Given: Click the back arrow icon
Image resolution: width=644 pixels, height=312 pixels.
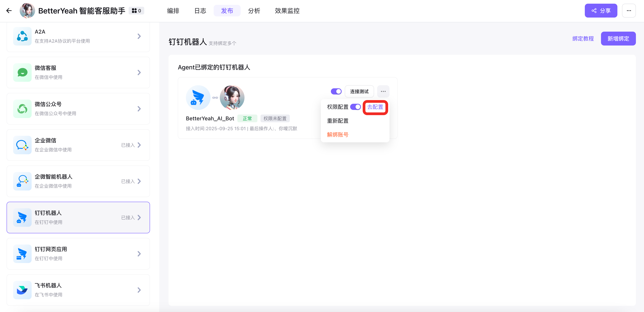Looking at the screenshot, I should [x=9, y=11].
